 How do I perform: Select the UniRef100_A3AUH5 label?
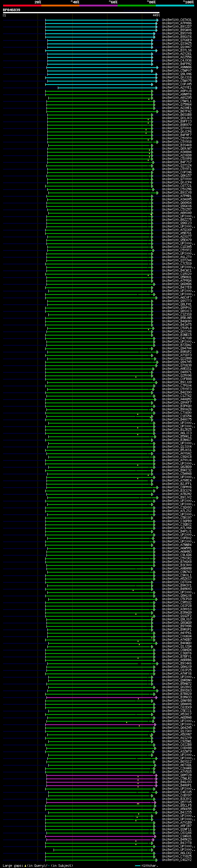(176, 200)
